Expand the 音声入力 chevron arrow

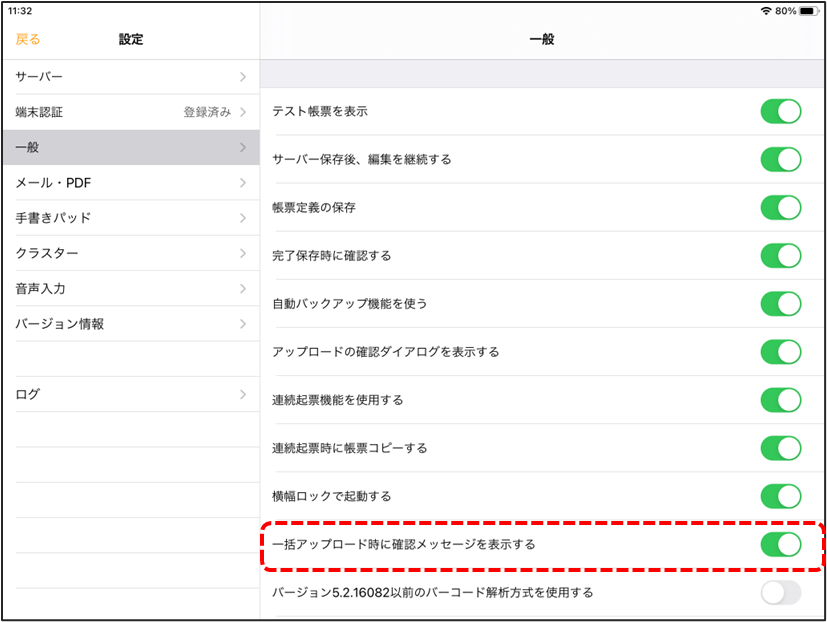point(243,289)
